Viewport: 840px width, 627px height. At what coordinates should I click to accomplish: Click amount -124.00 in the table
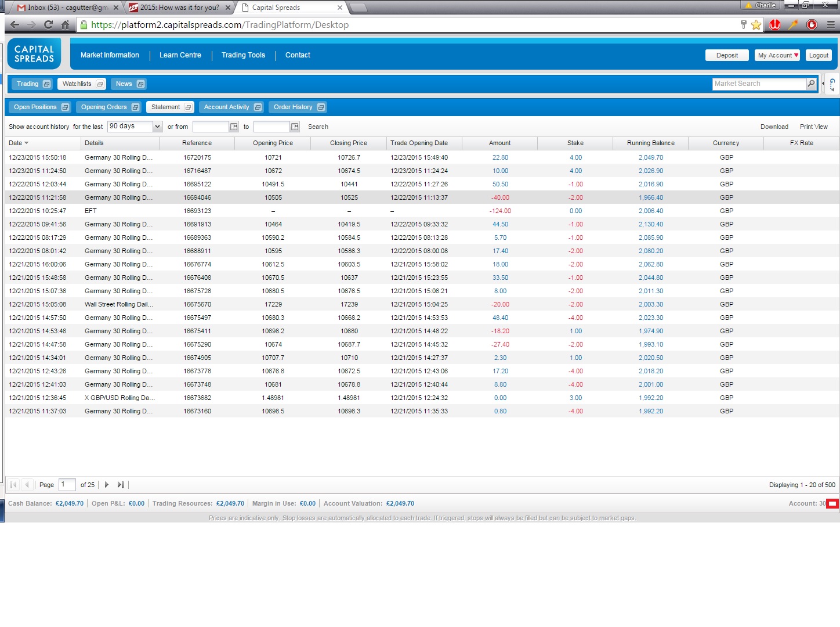coord(500,211)
